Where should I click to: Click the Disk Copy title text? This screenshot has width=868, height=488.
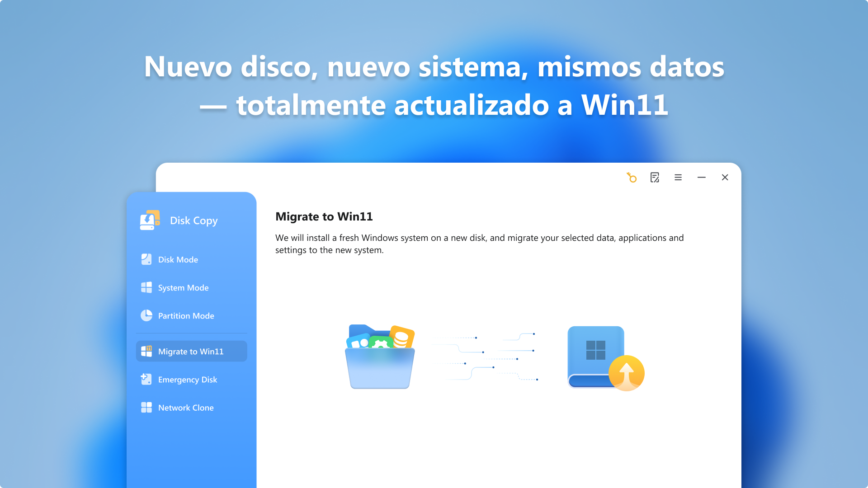(193, 221)
